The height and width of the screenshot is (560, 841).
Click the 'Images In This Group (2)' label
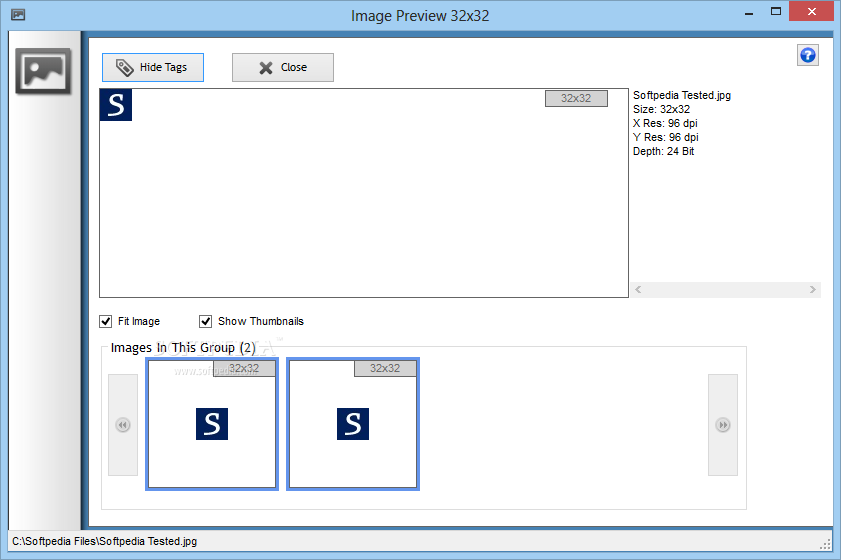tap(183, 348)
